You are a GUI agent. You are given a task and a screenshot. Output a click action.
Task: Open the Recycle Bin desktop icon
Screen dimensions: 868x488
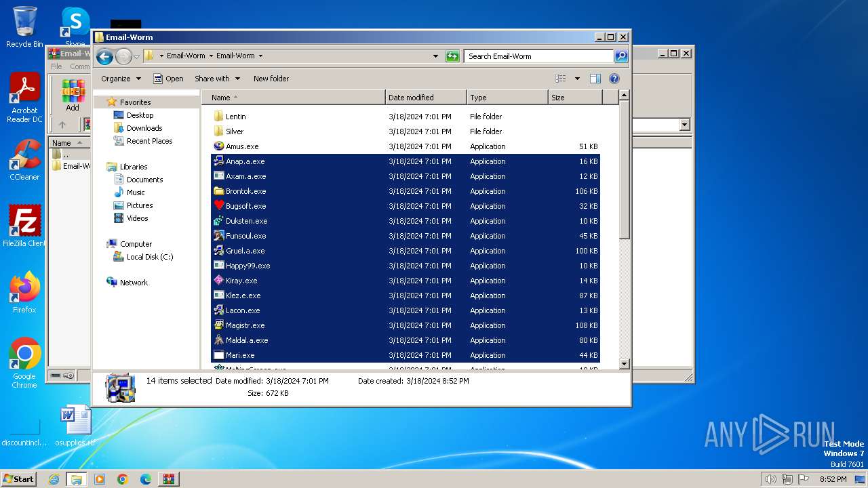24,27
